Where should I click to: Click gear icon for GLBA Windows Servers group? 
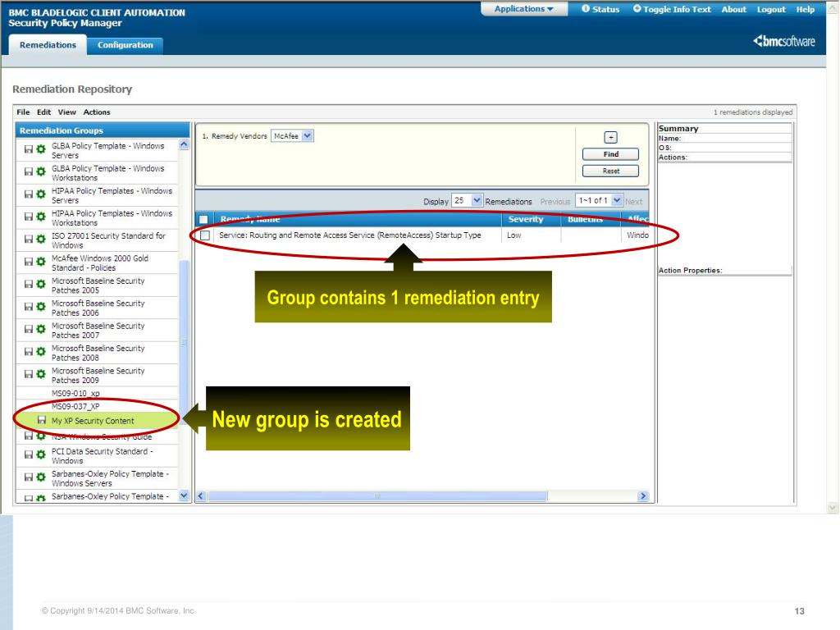point(41,149)
